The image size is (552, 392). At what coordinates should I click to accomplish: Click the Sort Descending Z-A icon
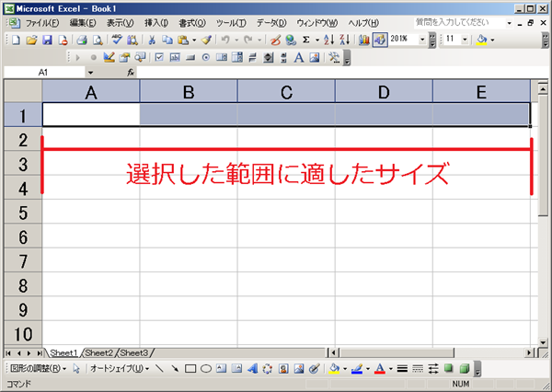click(x=344, y=40)
